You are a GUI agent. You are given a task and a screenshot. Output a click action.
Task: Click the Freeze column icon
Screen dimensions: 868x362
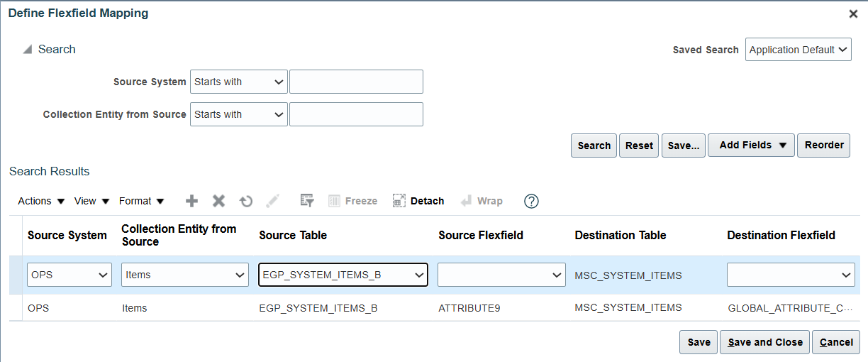352,201
